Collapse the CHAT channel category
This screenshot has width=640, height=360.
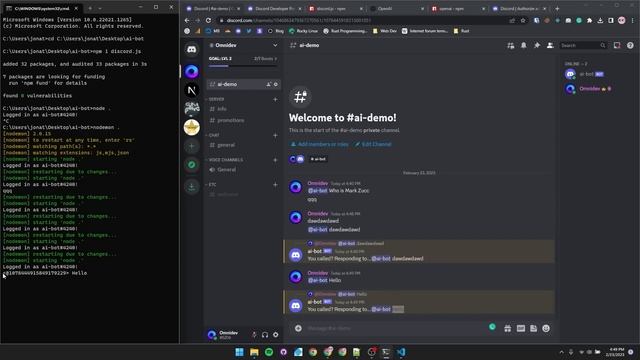point(213,135)
